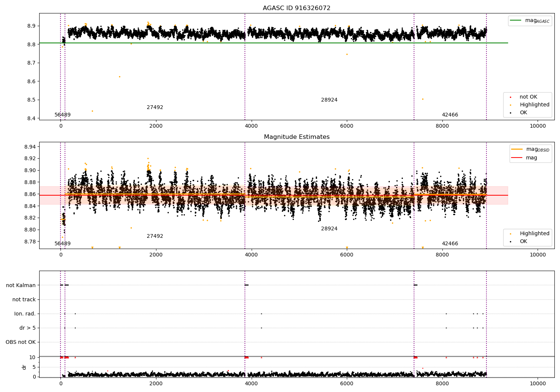
Task: Click the 8.78 y-axis tick label
Action: coord(30,242)
